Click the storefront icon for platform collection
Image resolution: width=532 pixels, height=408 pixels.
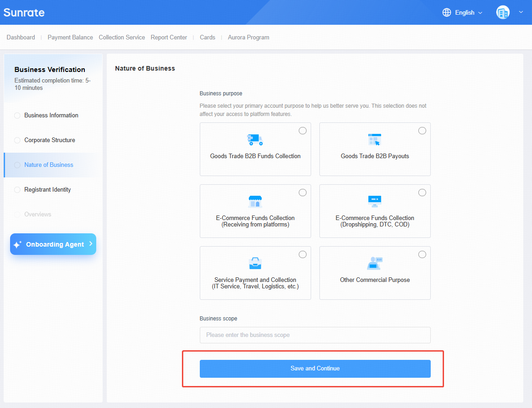255,201
